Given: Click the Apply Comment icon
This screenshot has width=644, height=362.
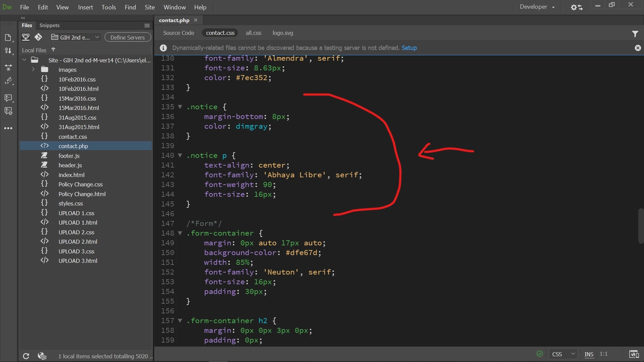Looking at the screenshot, I should [x=8, y=98].
